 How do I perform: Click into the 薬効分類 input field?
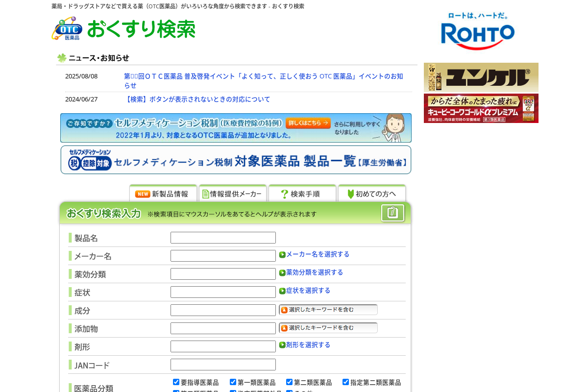pos(223,274)
